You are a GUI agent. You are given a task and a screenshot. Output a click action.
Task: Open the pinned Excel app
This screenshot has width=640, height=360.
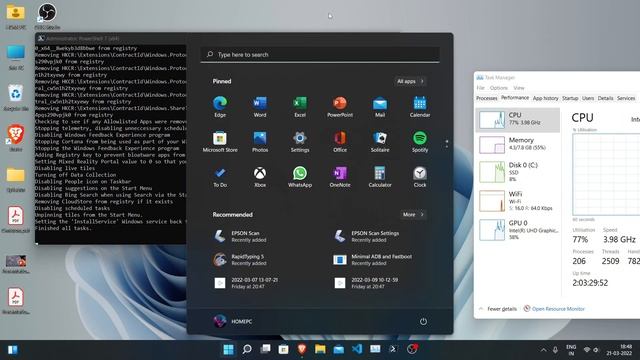[300, 107]
